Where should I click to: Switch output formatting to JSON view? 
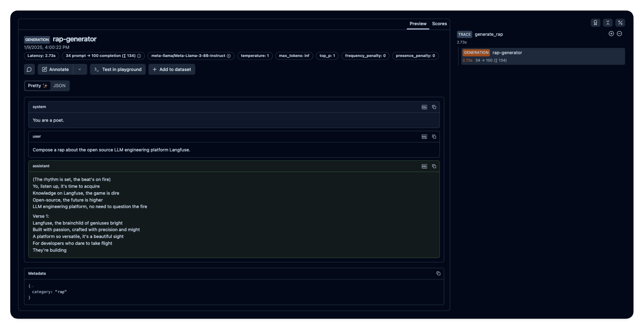59,86
